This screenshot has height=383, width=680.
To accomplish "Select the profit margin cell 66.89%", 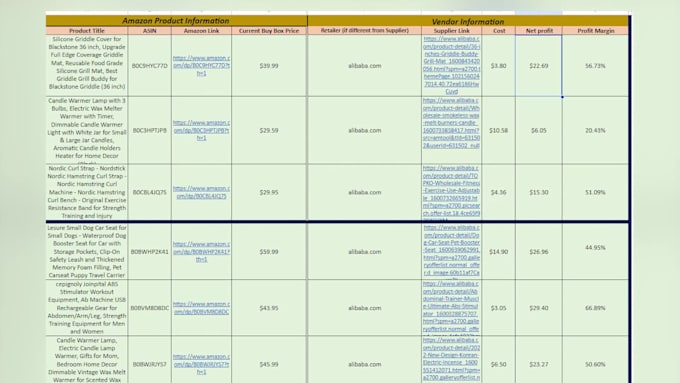I will [x=595, y=308].
